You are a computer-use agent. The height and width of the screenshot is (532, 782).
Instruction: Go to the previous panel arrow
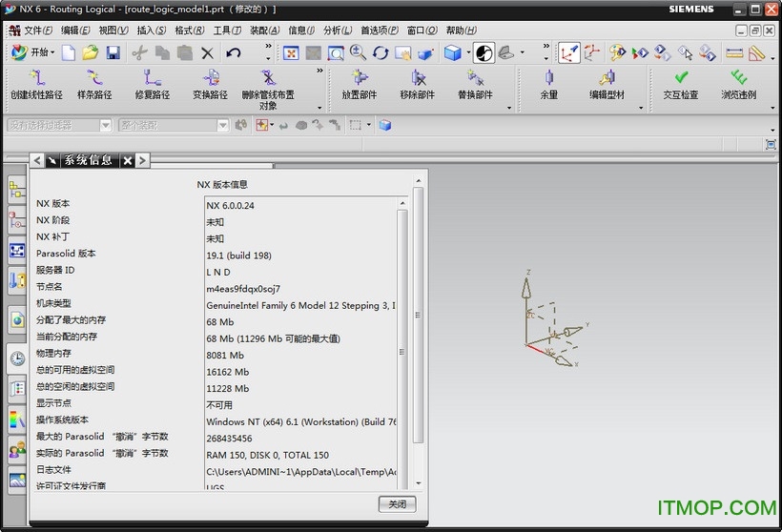point(37,160)
